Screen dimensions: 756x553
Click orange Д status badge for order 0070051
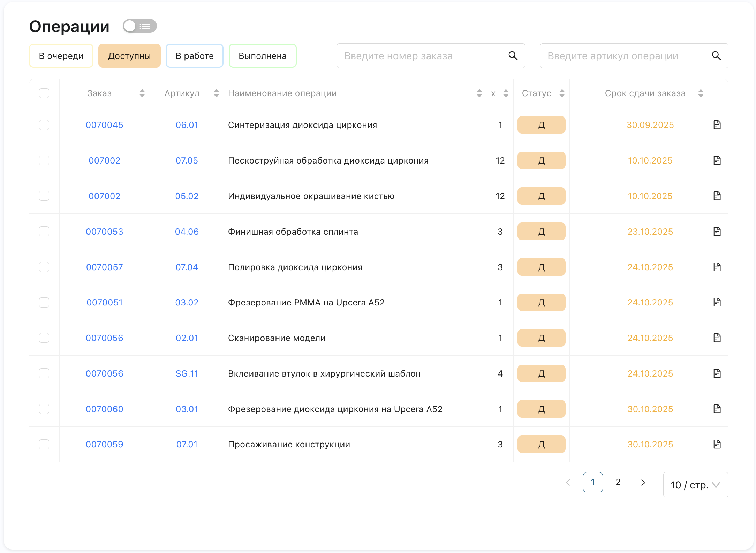(x=541, y=302)
